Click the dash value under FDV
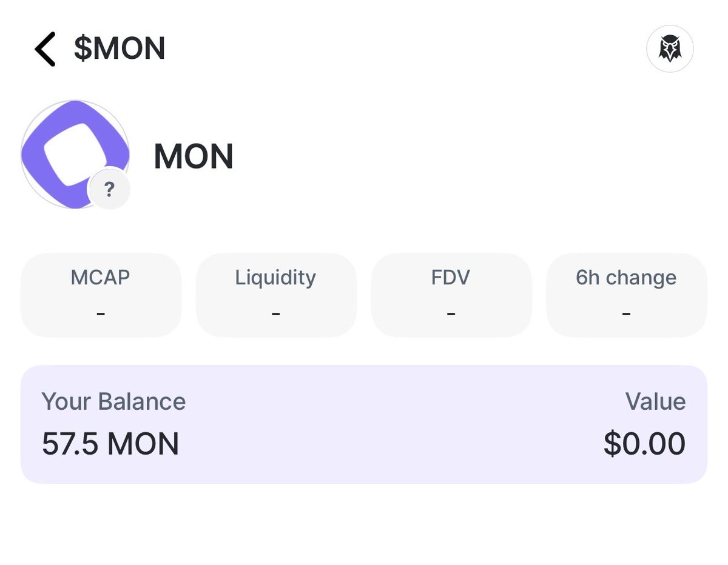The width and height of the screenshot is (728, 565). [x=451, y=314]
